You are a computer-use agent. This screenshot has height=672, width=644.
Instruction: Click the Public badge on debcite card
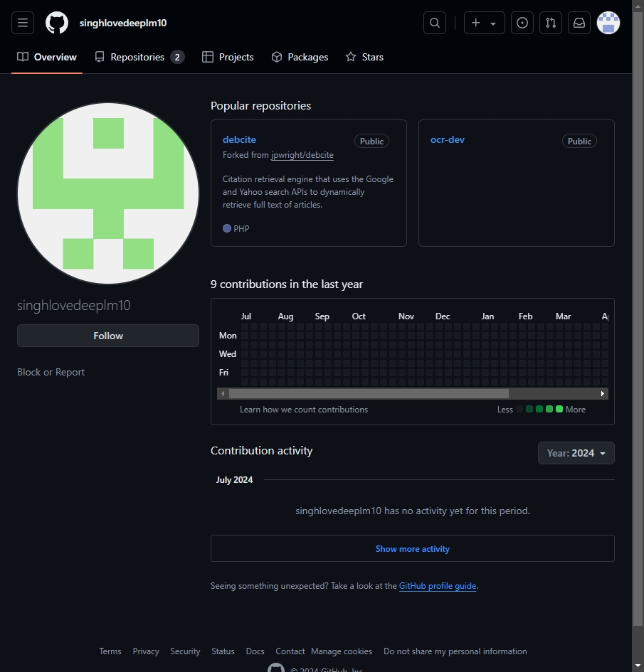coord(371,141)
